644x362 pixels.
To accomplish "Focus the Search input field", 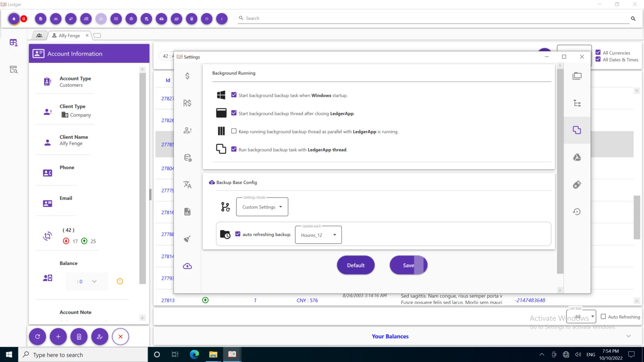I will (435, 19).
